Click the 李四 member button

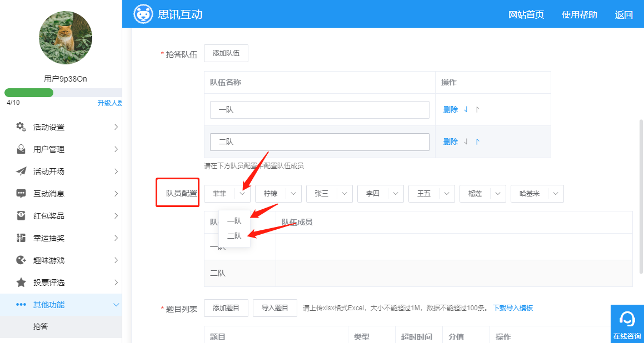tap(373, 194)
